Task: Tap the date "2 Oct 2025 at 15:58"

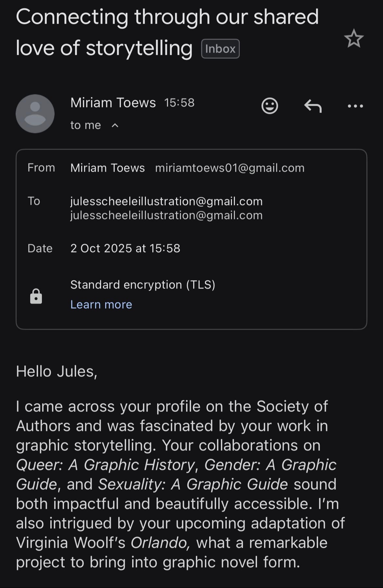Action: (125, 248)
